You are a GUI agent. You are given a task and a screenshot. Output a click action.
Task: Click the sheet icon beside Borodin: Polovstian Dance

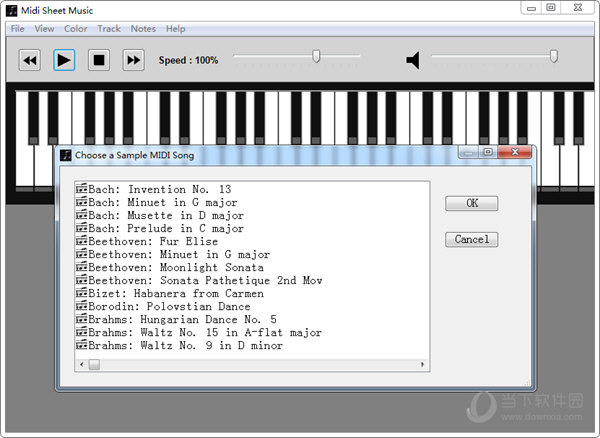coord(82,306)
